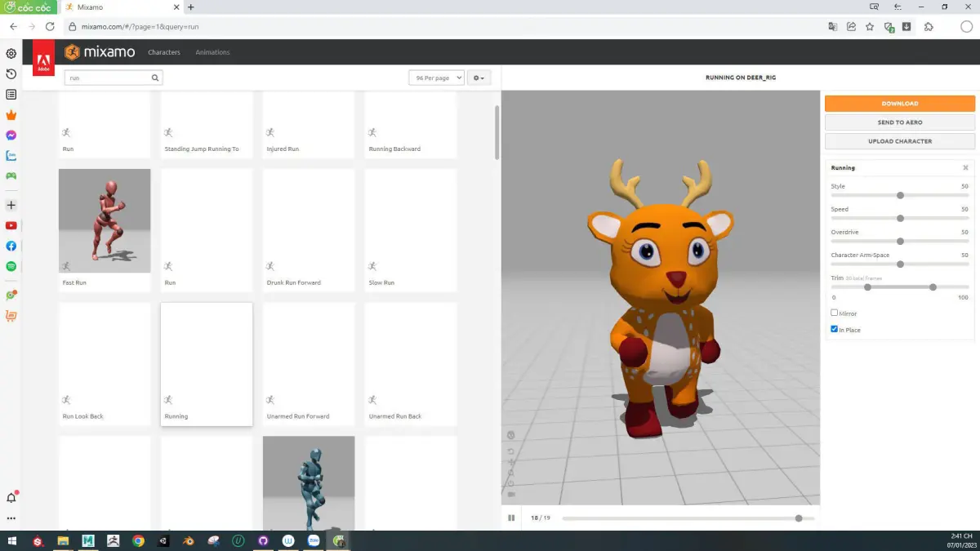Open the 96 Per page dropdown
The image size is (980, 551).
point(436,78)
